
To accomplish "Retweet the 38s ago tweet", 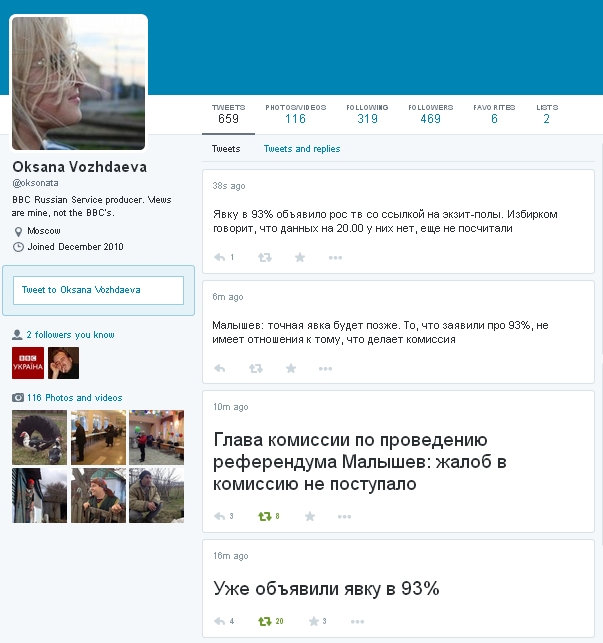I will point(264,257).
